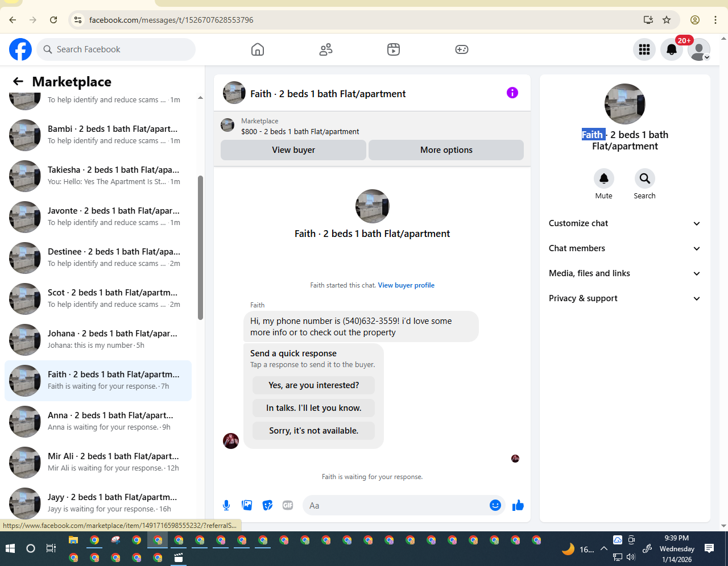Screen dimensions: 728x566
Task: Click the More options button
Action: [446, 150]
